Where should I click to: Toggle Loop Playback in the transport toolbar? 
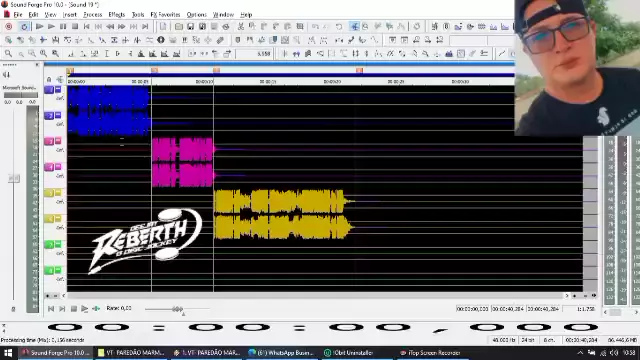click(x=24, y=27)
